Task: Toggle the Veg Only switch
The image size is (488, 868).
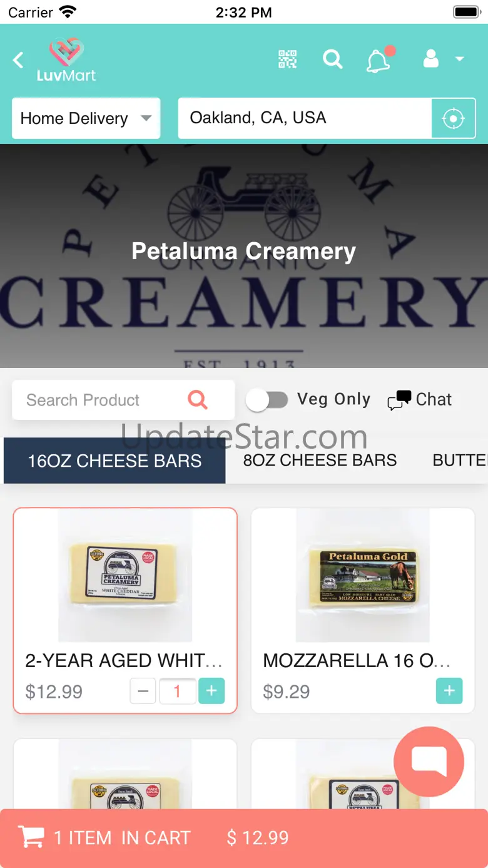Action: pos(267,400)
